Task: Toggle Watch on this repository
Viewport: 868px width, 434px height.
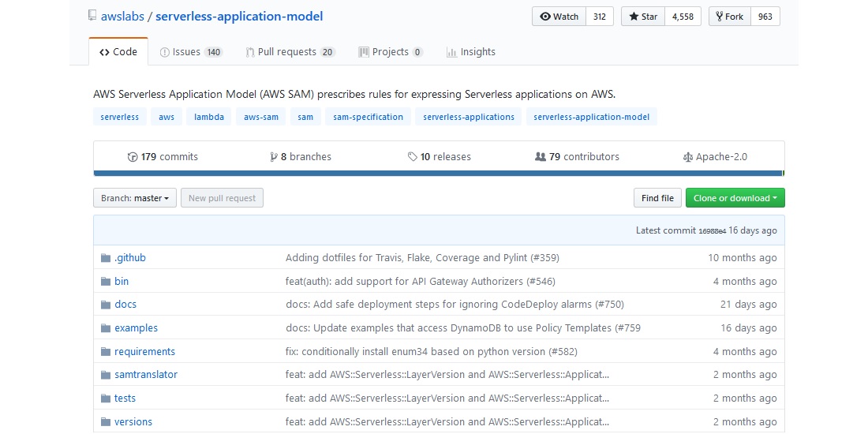Action: click(x=559, y=17)
